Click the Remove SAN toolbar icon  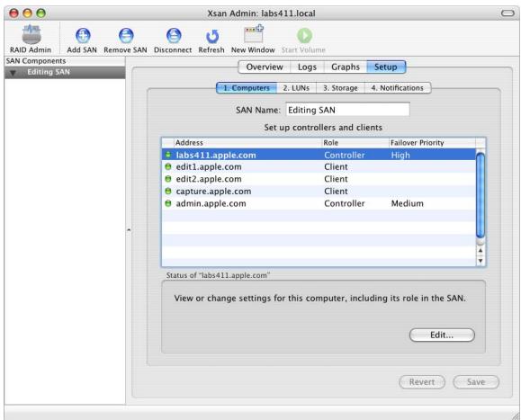point(126,36)
